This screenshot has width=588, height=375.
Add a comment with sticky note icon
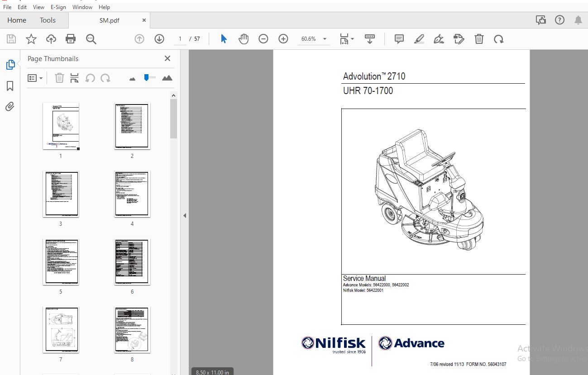399,39
